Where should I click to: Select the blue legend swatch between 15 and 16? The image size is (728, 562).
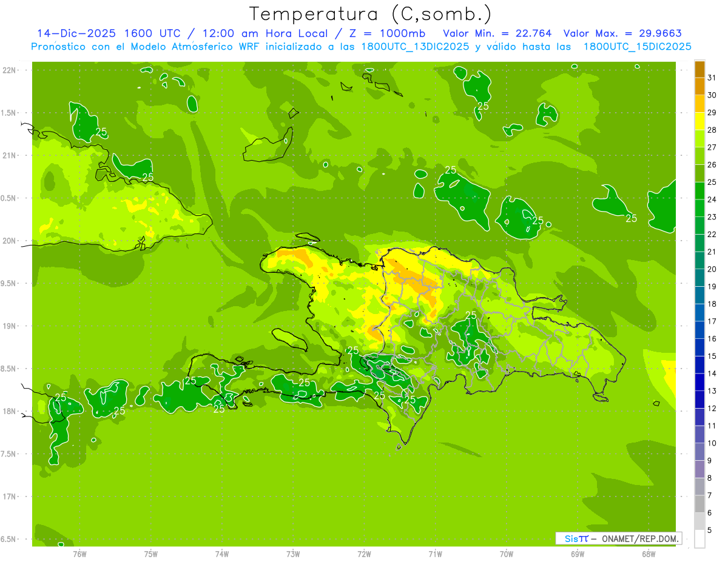[x=699, y=347]
